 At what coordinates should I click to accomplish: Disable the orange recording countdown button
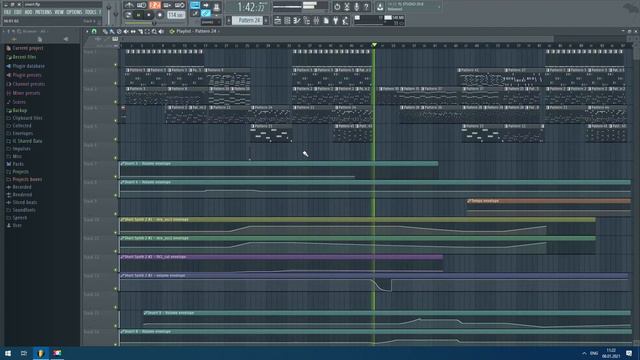pos(155,5)
